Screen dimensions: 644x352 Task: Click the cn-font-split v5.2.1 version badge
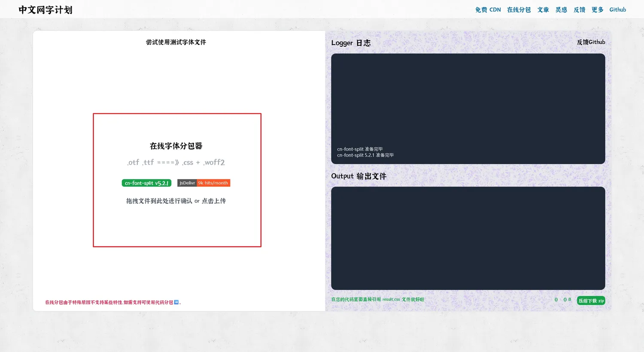(x=146, y=183)
